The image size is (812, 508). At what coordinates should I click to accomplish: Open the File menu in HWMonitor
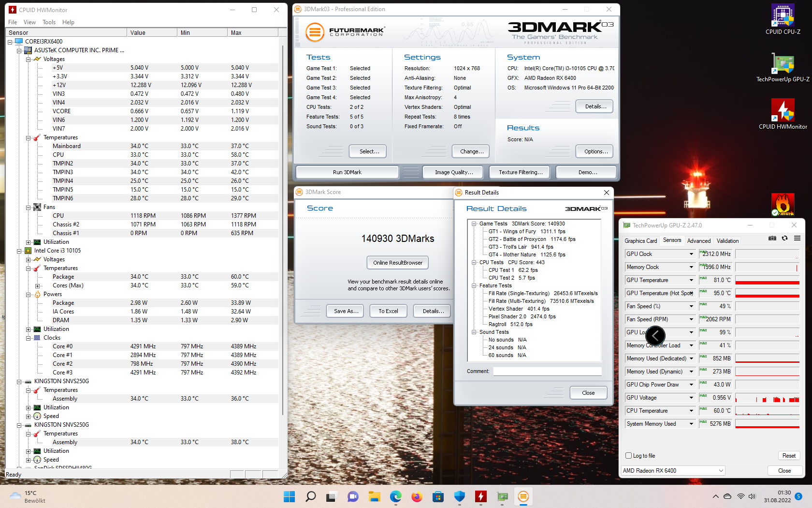pos(13,22)
